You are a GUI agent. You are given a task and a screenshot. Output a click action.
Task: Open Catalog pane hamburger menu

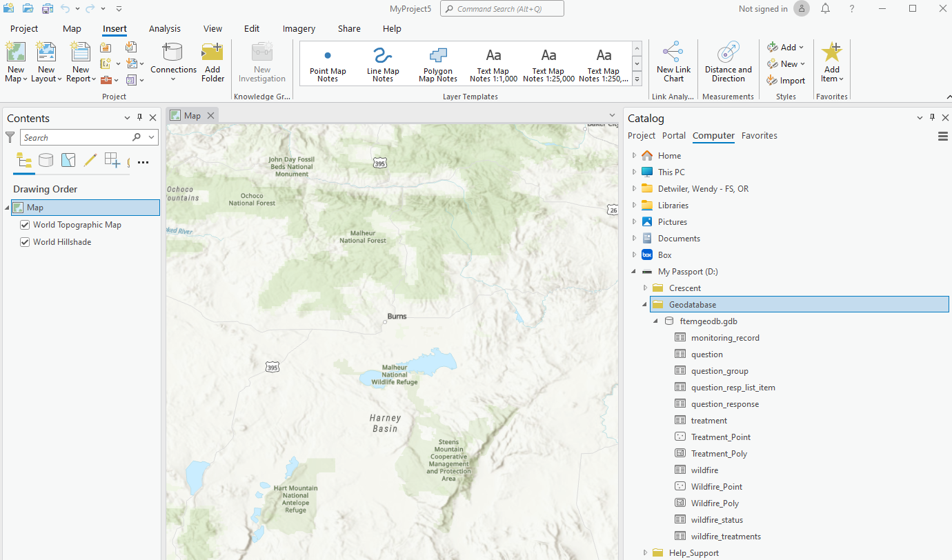tap(943, 137)
